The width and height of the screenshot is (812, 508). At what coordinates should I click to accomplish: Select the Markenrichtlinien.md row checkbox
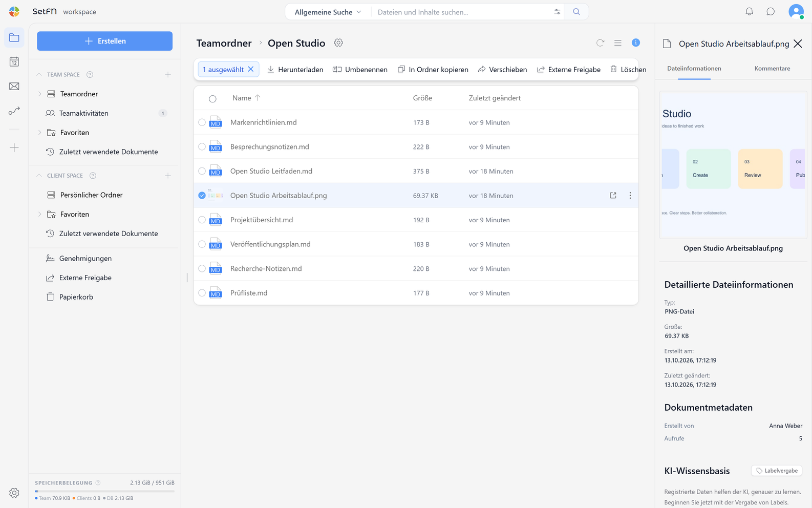tap(202, 122)
